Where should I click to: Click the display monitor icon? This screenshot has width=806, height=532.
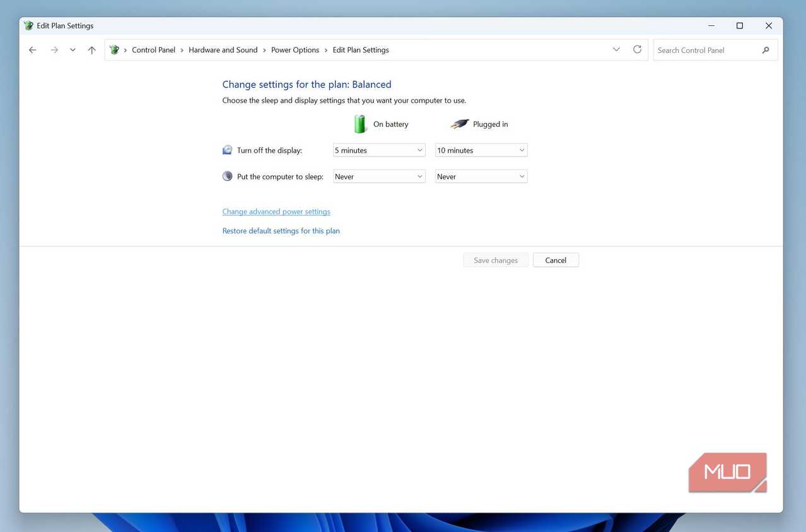(x=228, y=150)
